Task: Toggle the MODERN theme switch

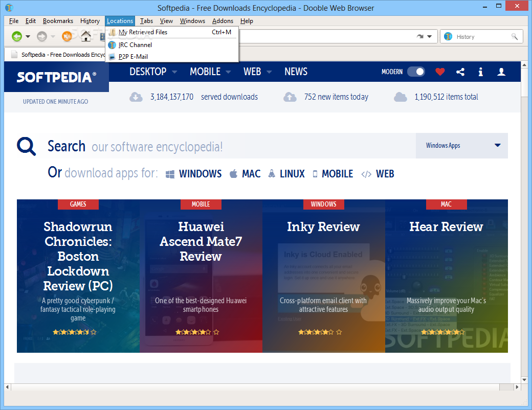Action: pyautogui.click(x=416, y=72)
